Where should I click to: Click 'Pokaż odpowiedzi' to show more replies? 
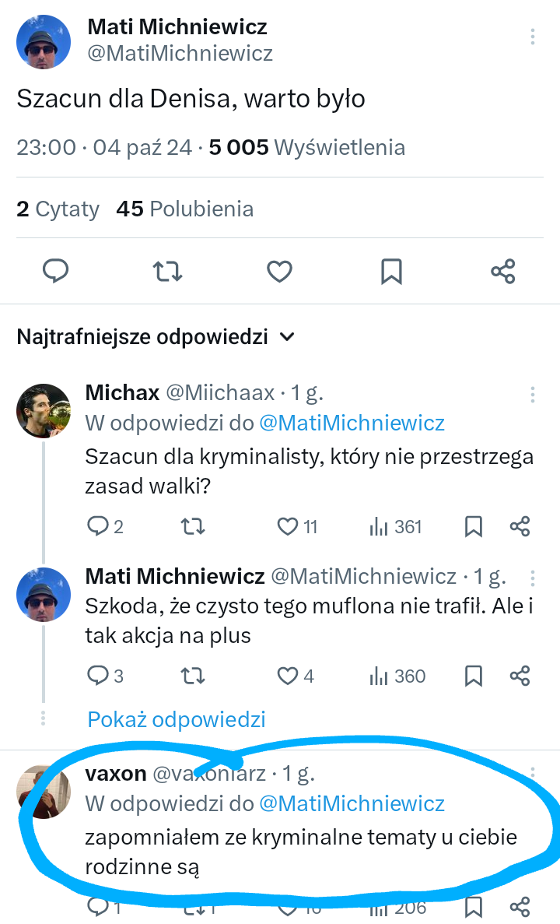177,719
